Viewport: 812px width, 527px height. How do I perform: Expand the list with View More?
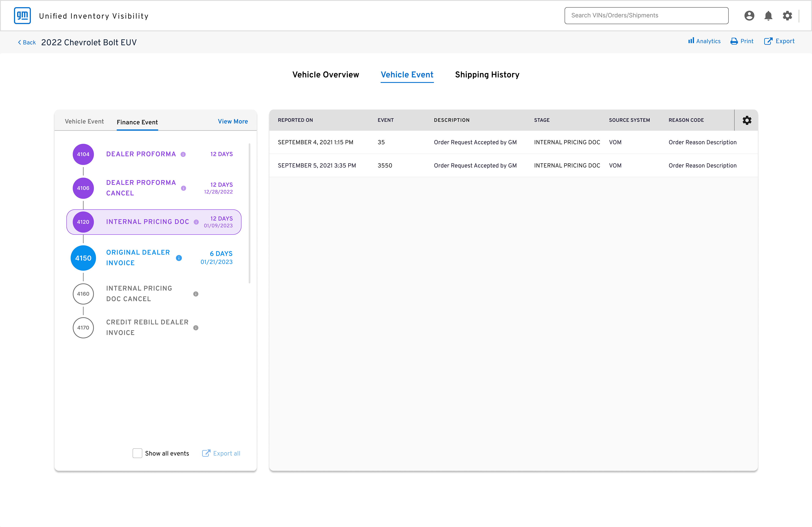[233, 121]
